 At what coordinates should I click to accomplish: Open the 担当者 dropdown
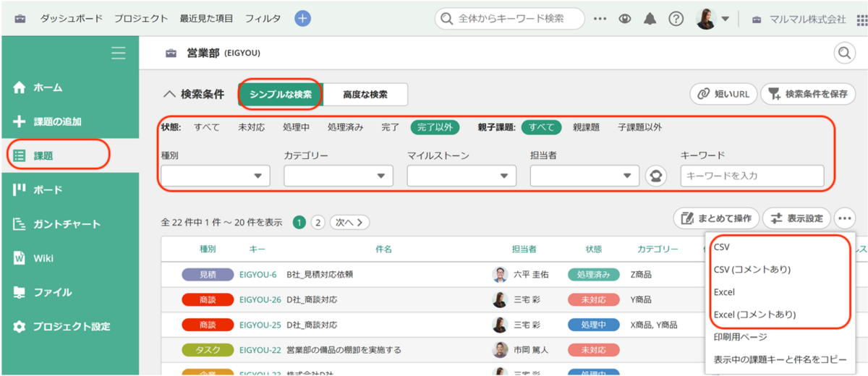[584, 176]
